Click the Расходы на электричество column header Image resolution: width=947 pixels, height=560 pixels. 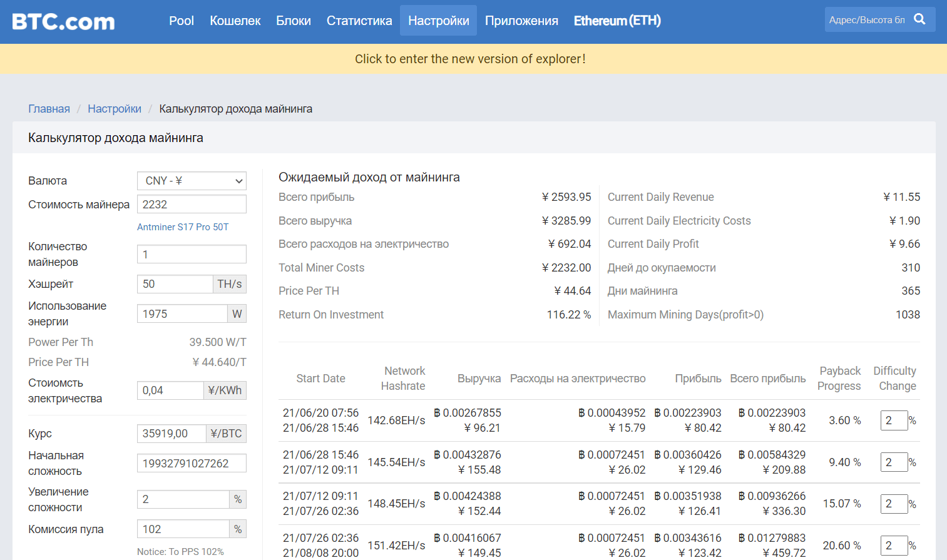[x=578, y=379]
